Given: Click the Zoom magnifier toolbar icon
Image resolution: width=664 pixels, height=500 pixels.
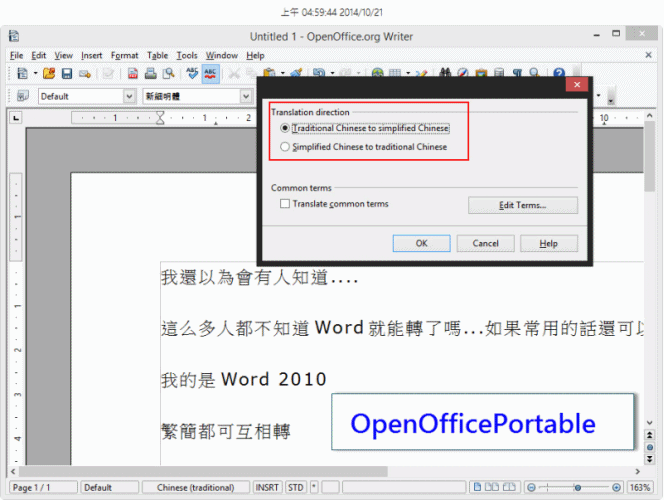Looking at the screenshot, I should coord(534,72).
